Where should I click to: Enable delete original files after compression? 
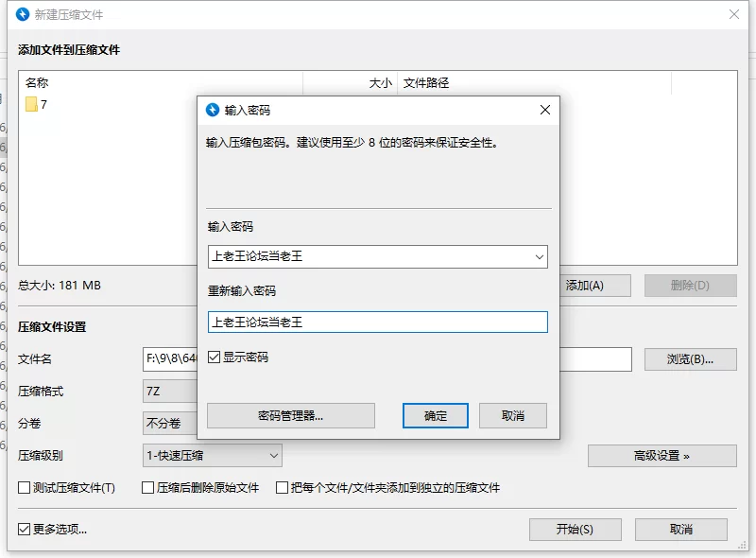point(147,488)
